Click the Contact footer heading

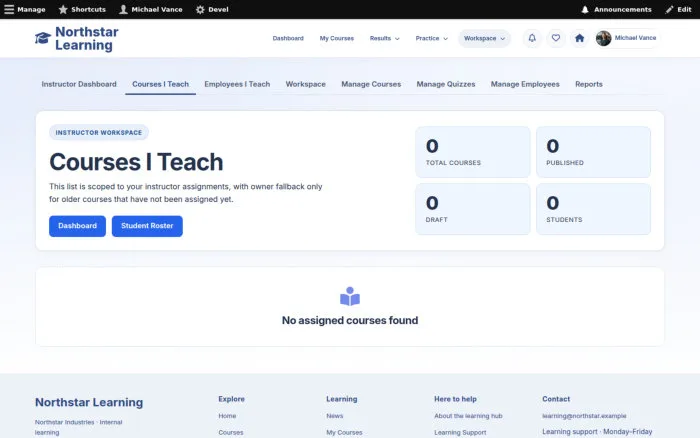click(x=556, y=399)
